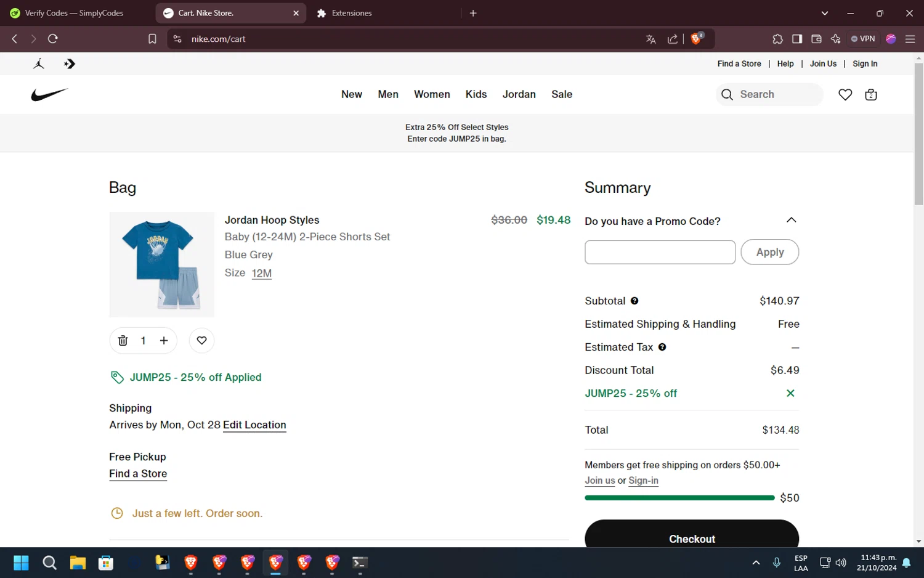Viewport: 924px width, 578px height.
Task: Open the Women menu
Action: click(x=432, y=94)
